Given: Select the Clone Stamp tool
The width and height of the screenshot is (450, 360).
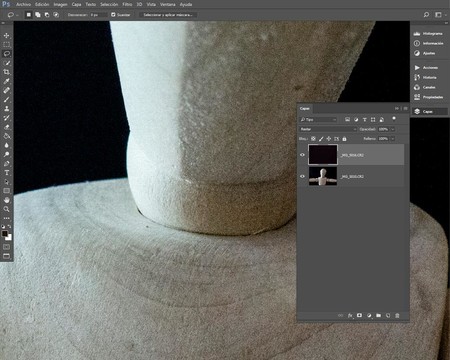Looking at the screenshot, I should 6,108.
